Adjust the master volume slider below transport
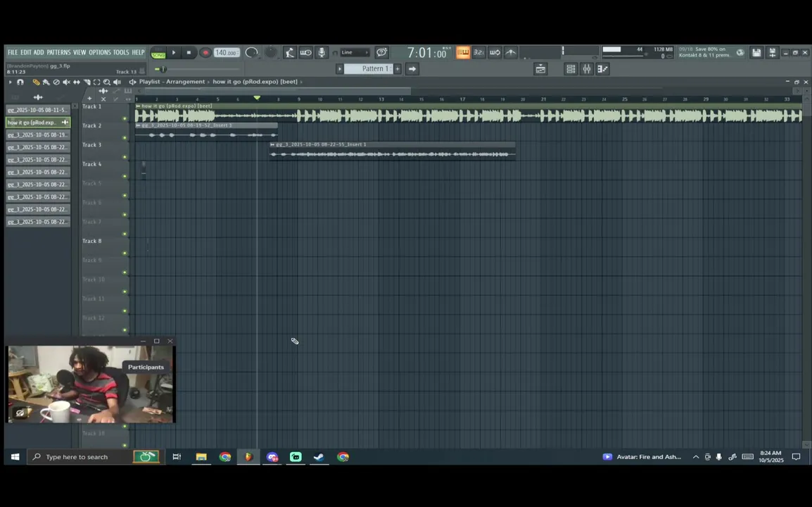 point(197,69)
